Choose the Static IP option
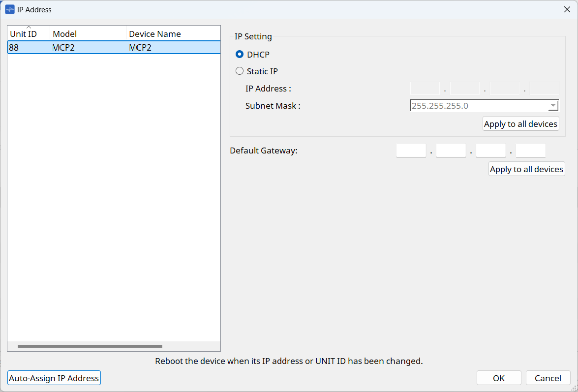Viewport: 578px width, 392px height. click(240, 71)
